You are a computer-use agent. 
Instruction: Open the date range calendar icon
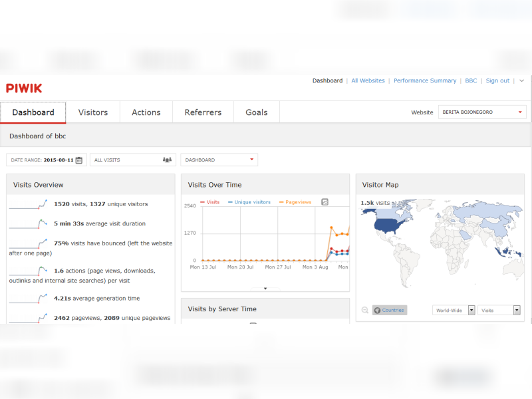coord(79,160)
